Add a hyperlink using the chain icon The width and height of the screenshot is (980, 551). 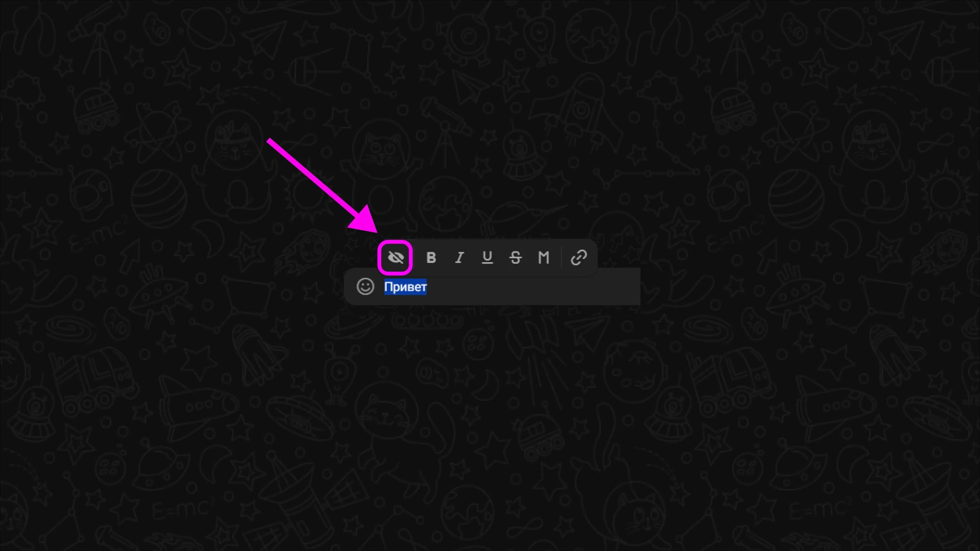pos(579,258)
